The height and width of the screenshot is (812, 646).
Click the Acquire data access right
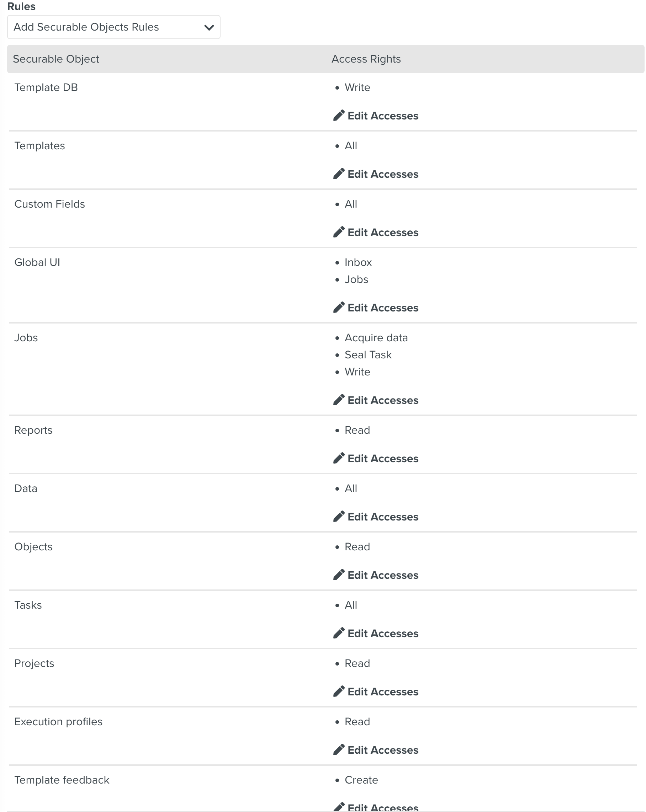coord(376,338)
